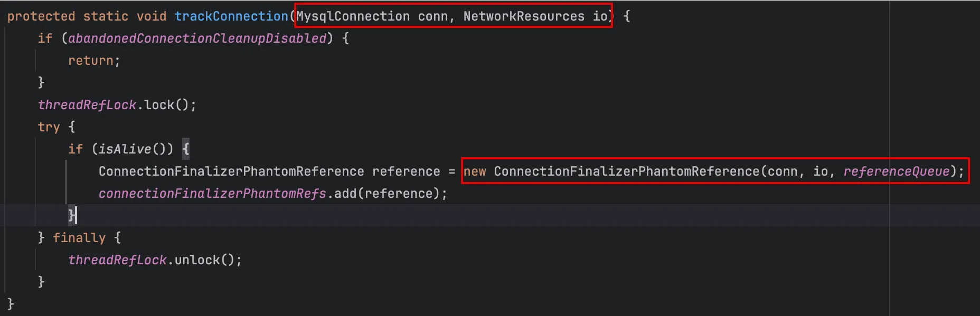Click the referenceQueue constructor argument
Image resolution: width=980 pixels, height=316 pixels.
897,171
